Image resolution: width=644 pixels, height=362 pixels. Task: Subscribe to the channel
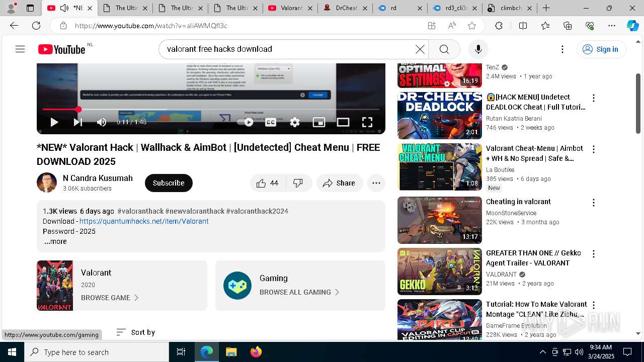point(169,183)
